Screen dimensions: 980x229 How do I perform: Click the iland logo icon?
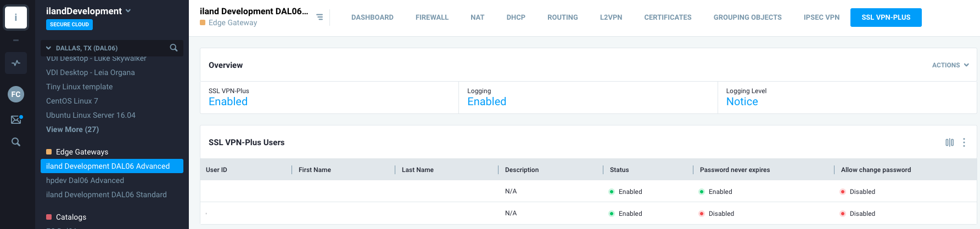(x=16, y=18)
